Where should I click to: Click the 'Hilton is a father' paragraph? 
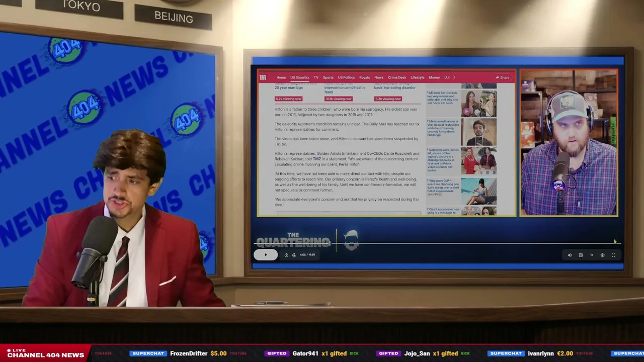(x=346, y=112)
